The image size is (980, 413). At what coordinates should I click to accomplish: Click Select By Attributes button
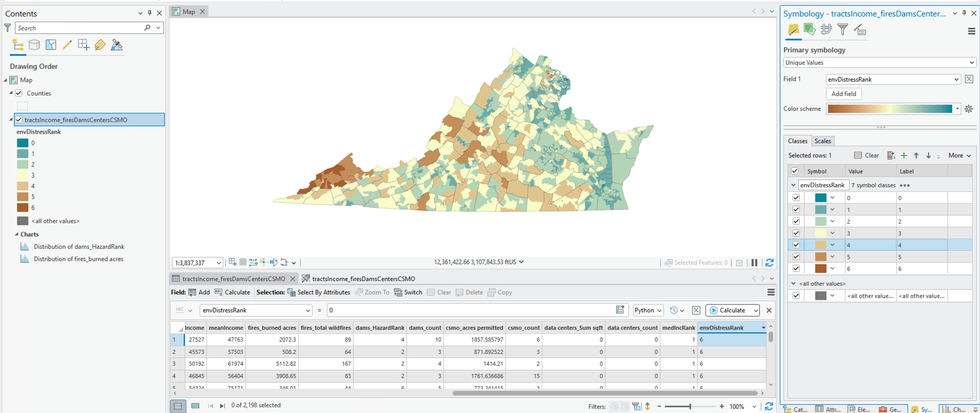tap(319, 292)
